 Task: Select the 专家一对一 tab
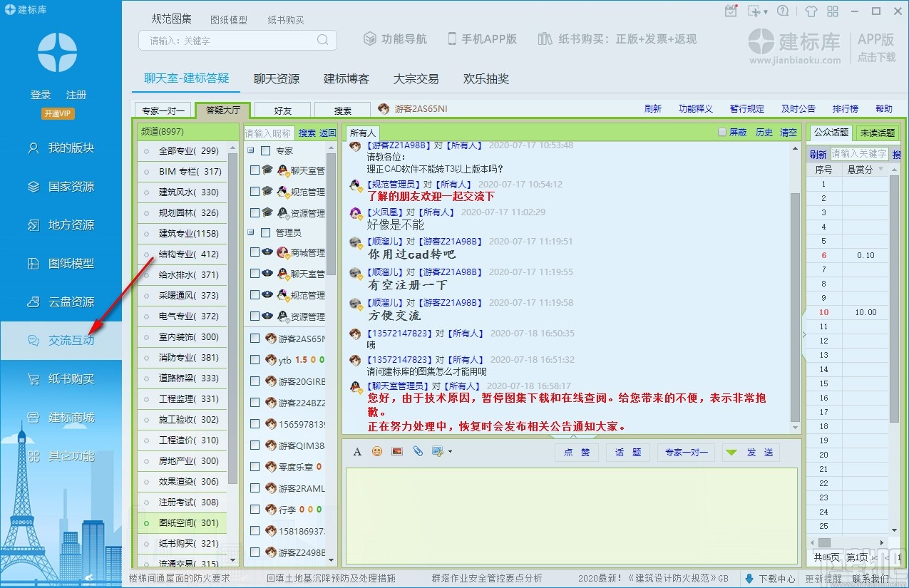[x=163, y=110]
